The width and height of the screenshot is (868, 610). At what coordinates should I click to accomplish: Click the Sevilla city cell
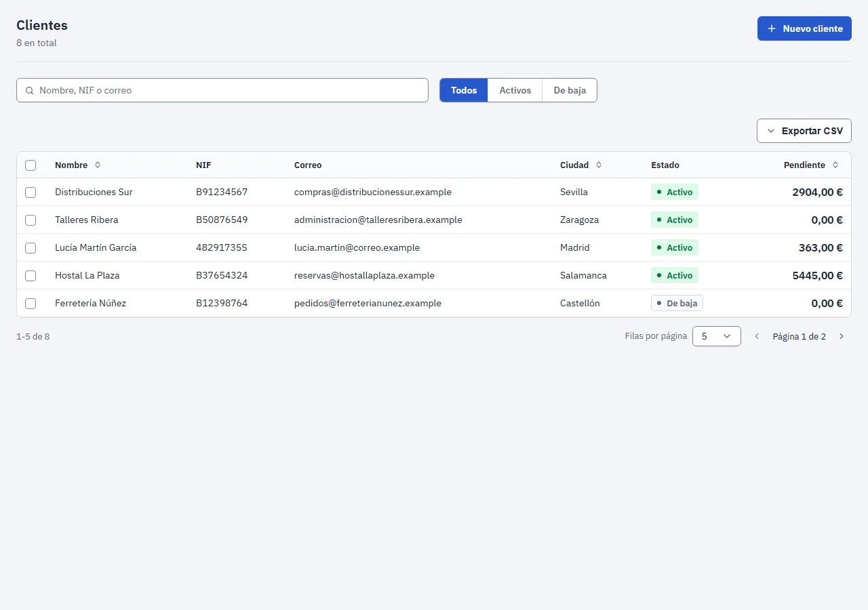[x=574, y=192]
